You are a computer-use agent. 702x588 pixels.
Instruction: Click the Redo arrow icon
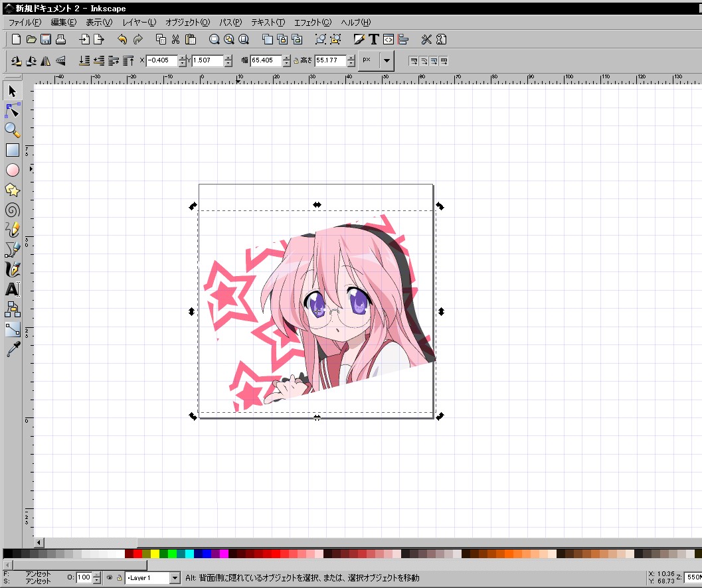(137, 39)
